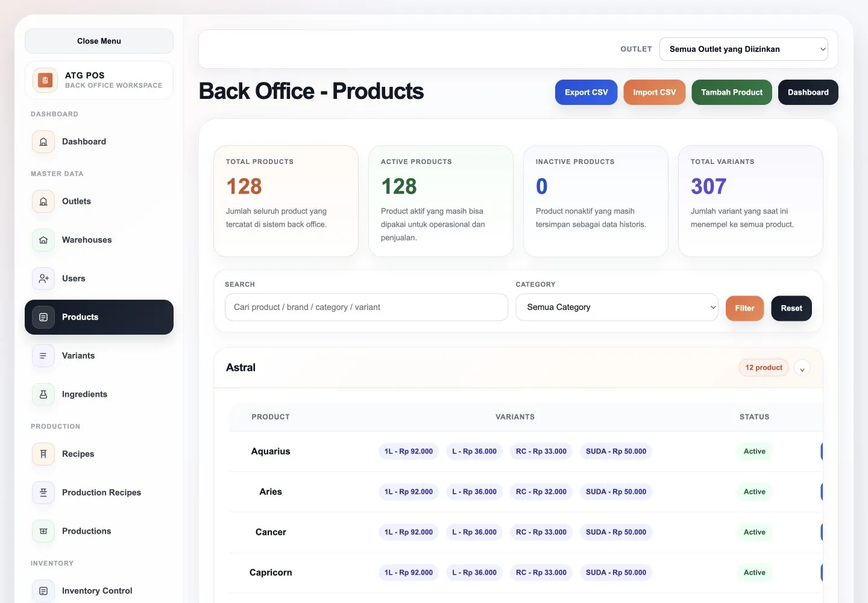Collapse the Astral brand group
Image resolution: width=868 pixels, height=603 pixels.
click(802, 368)
